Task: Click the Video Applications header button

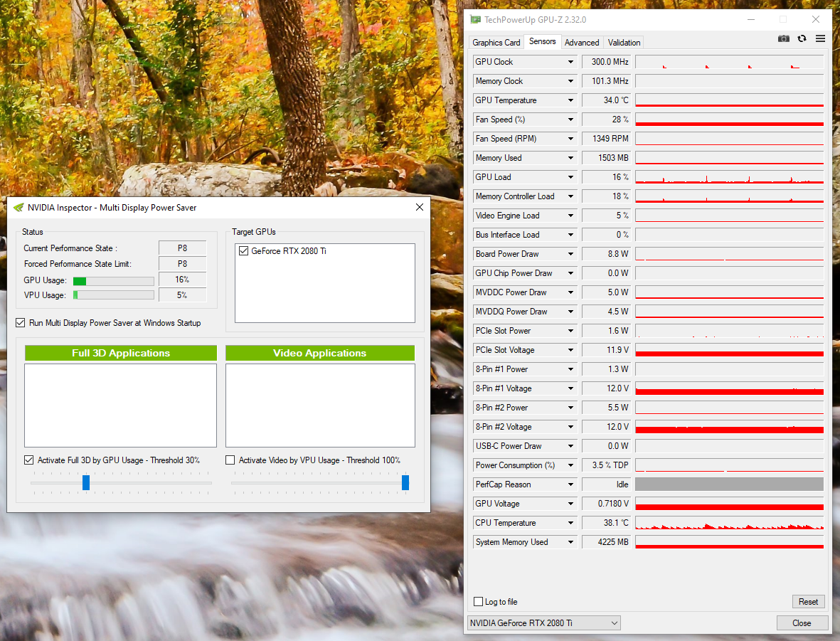Action: tap(320, 353)
